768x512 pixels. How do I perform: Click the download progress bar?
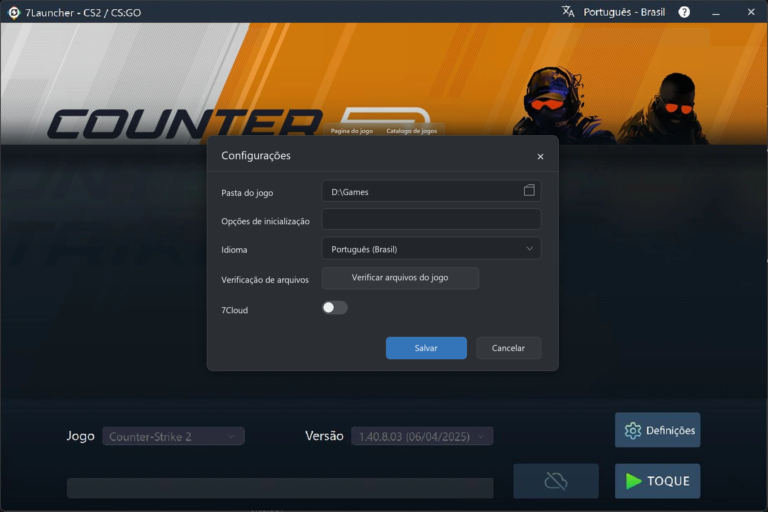click(x=280, y=488)
